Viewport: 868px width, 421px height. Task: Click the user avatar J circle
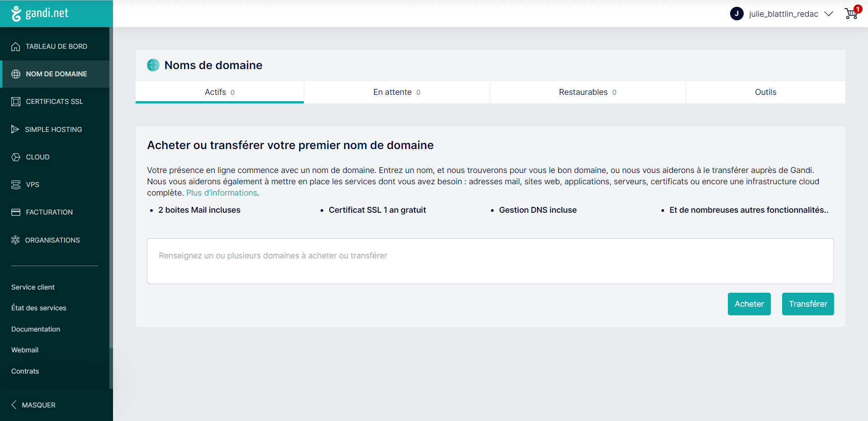pos(736,14)
